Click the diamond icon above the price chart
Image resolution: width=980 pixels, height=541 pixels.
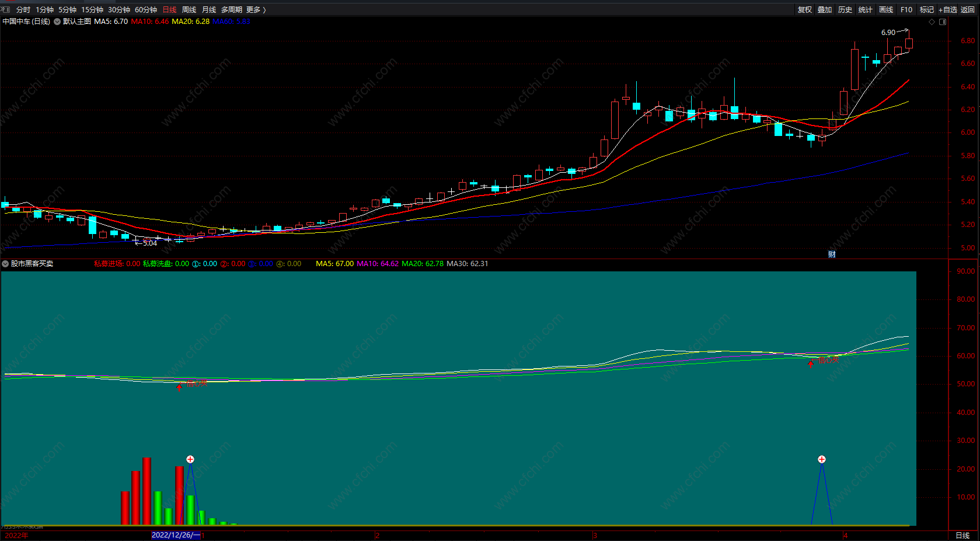click(932, 22)
